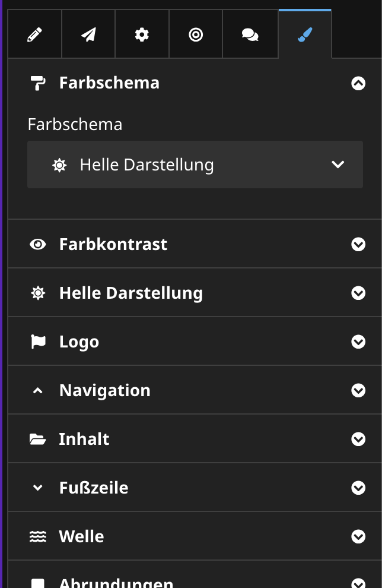This screenshot has width=382, height=588.
Task: Expand the Farbkontrast section chevron
Action: 358,244
